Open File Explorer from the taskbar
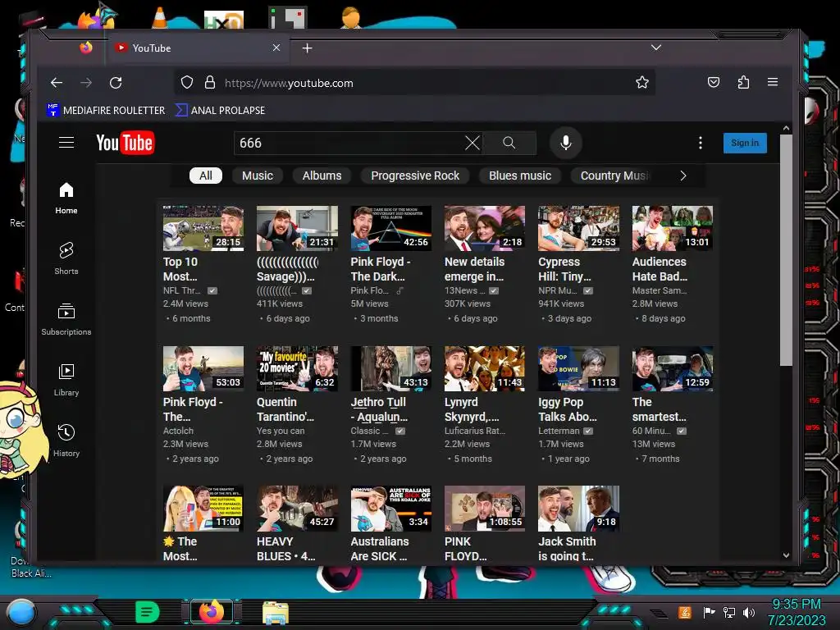Viewport: 840px width, 630px height. [x=276, y=613]
